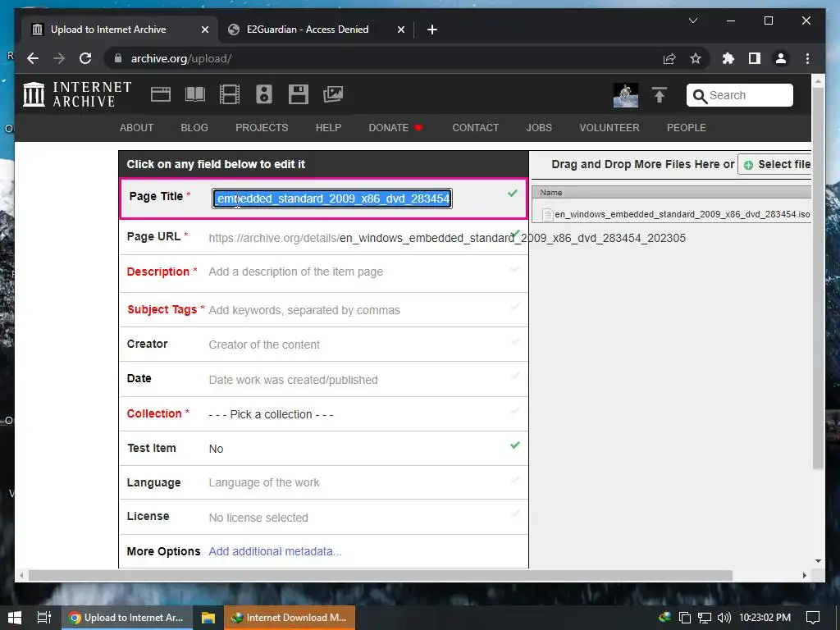Close the Upload to Internet Archive tab
The width and height of the screenshot is (840, 630).
(204, 30)
